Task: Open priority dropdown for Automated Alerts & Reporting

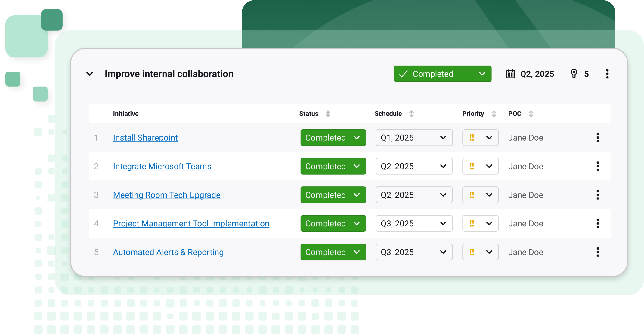Action: [x=480, y=252]
